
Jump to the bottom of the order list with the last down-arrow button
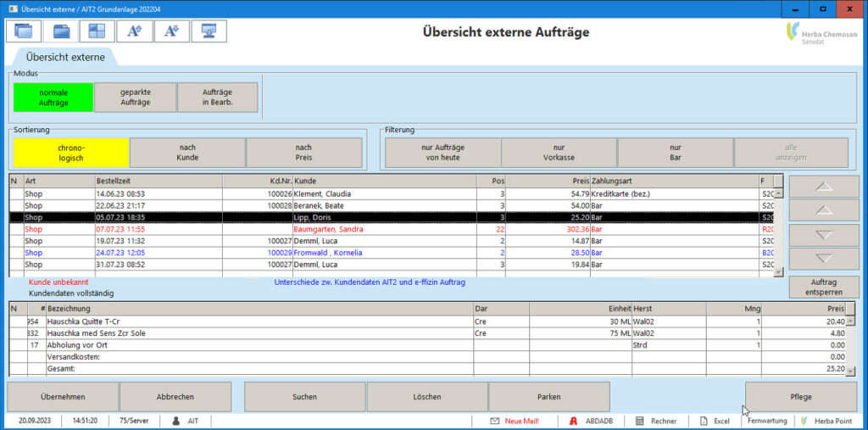(x=824, y=259)
